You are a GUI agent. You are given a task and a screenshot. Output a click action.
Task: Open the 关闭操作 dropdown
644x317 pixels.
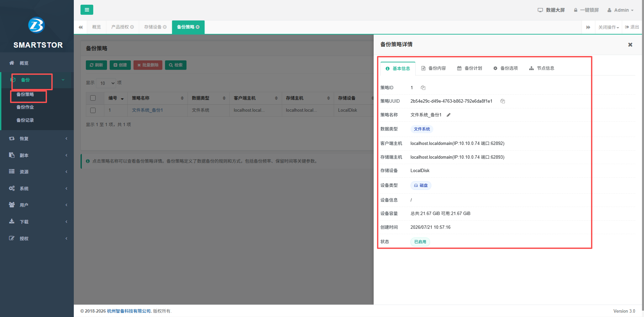pos(608,27)
